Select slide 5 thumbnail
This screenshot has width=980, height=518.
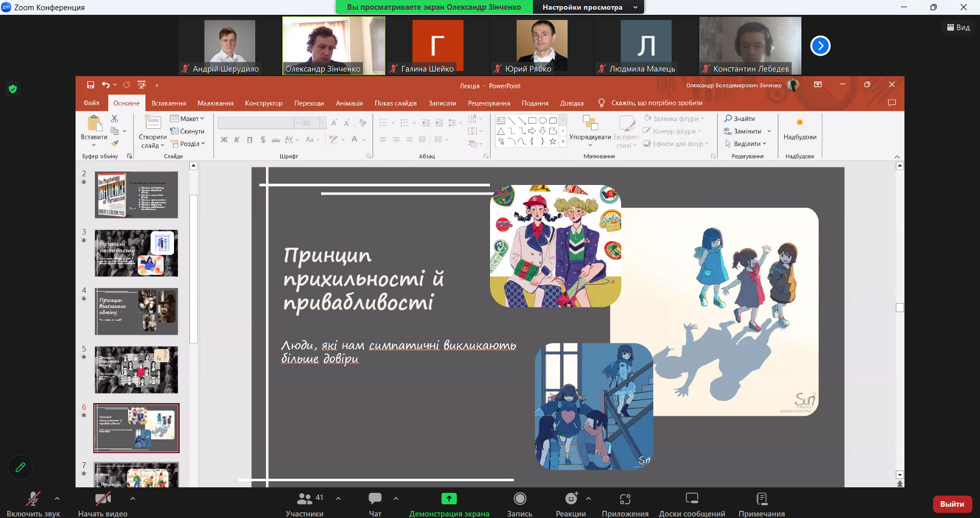tap(136, 369)
